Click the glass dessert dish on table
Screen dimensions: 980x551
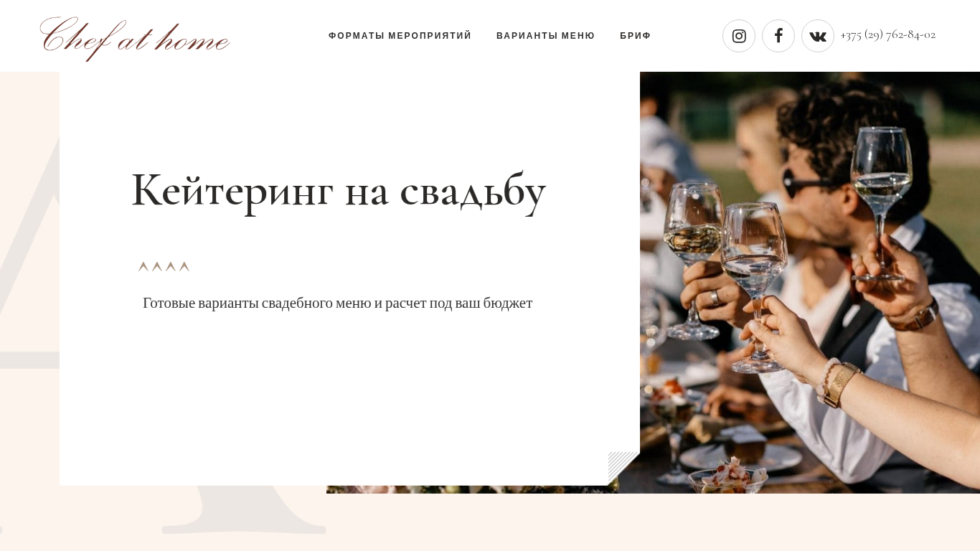727,476
